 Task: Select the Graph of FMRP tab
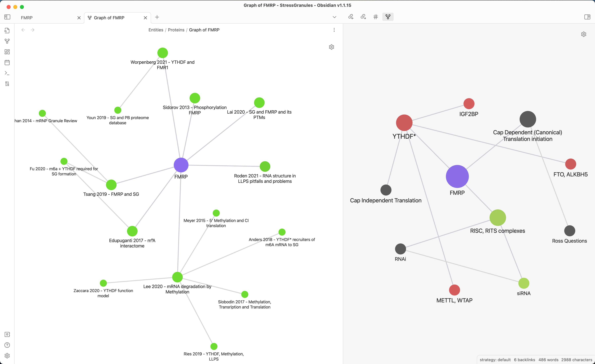click(118, 18)
